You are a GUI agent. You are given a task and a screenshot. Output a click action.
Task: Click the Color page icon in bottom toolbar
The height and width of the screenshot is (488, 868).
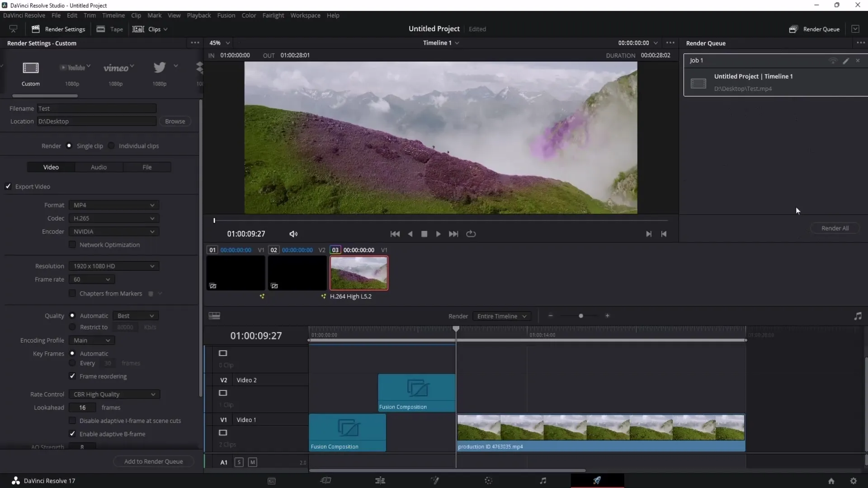point(488,481)
